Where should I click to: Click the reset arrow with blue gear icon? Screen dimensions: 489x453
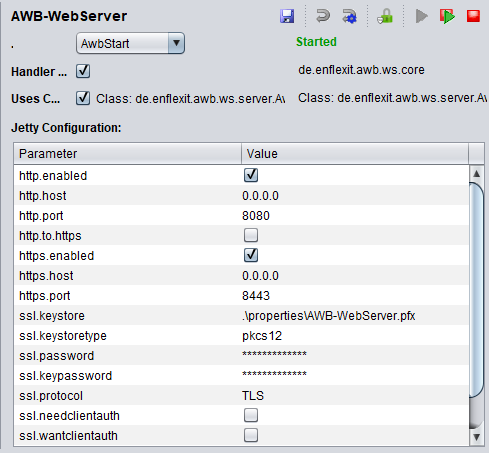tap(349, 16)
